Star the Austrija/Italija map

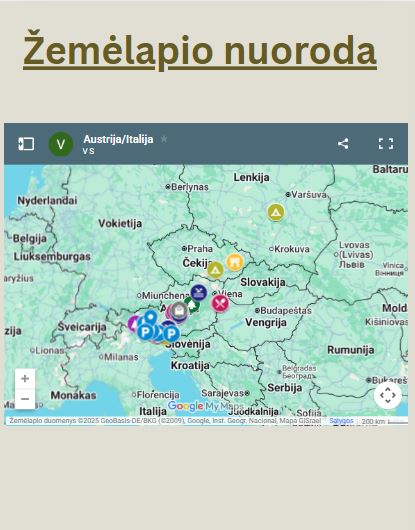(x=164, y=139)
